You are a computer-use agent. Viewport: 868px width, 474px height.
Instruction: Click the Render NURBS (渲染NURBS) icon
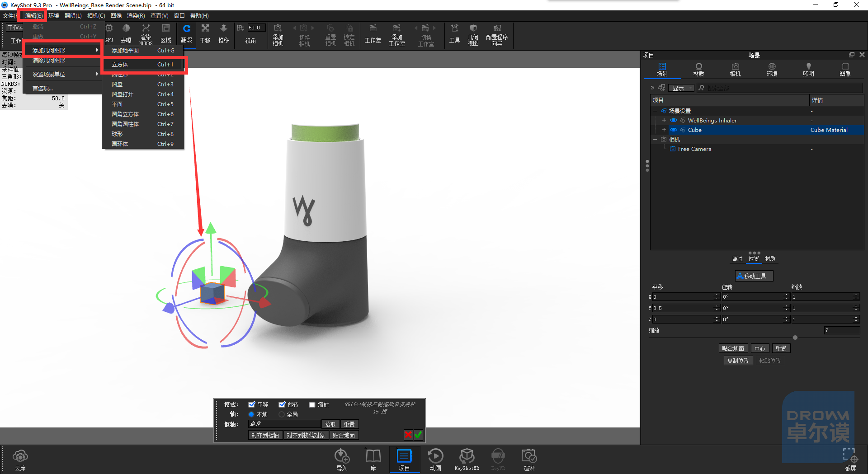pyautogui.click(x=146, y=34)
